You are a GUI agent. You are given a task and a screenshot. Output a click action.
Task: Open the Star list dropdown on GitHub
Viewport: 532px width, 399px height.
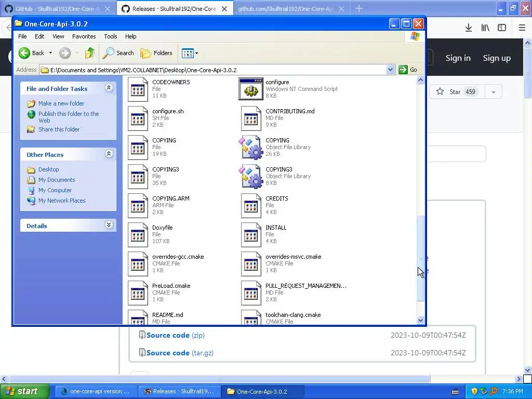tap(494, 92)
